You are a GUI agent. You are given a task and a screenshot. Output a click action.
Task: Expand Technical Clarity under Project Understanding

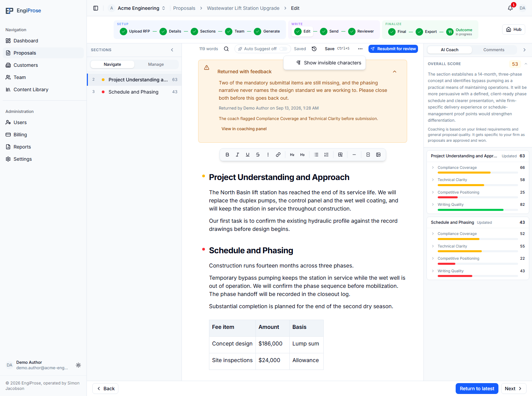click(x=433, y=180)
